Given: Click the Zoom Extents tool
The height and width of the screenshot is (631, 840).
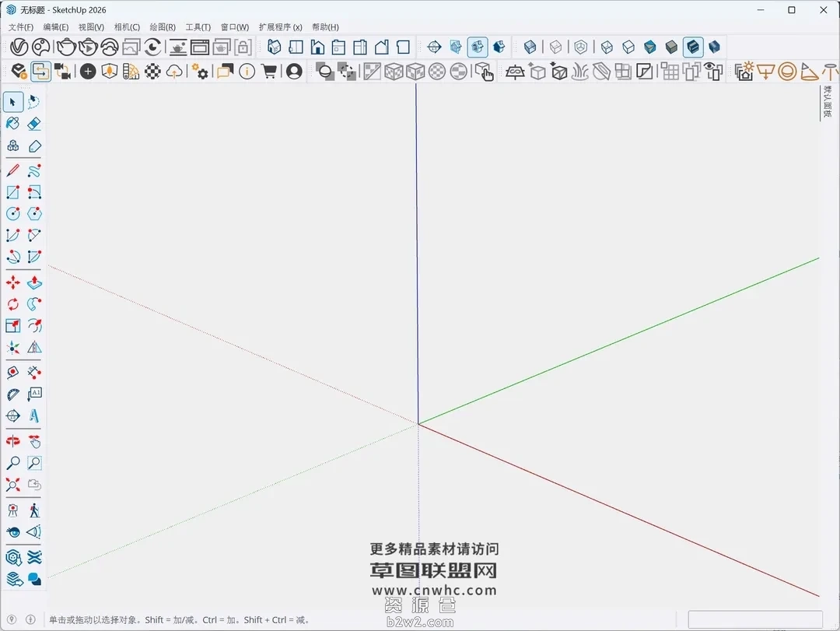Looking at the screenshot, I should pos(13,485).
